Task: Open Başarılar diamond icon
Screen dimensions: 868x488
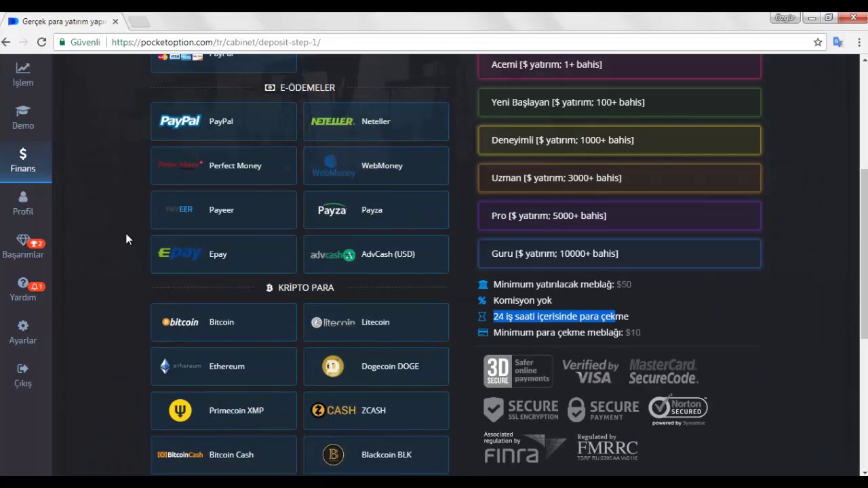Action: 23,240
